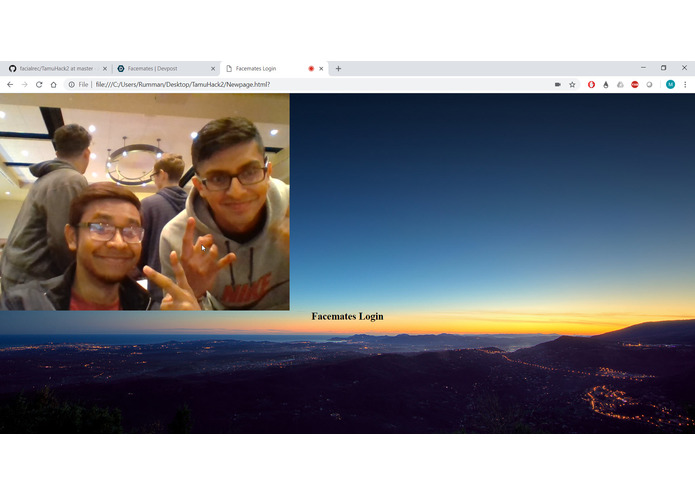Close the Facemates Devpost tab
The width and height of the screenshot is (695, 494).
click(213, 69)
